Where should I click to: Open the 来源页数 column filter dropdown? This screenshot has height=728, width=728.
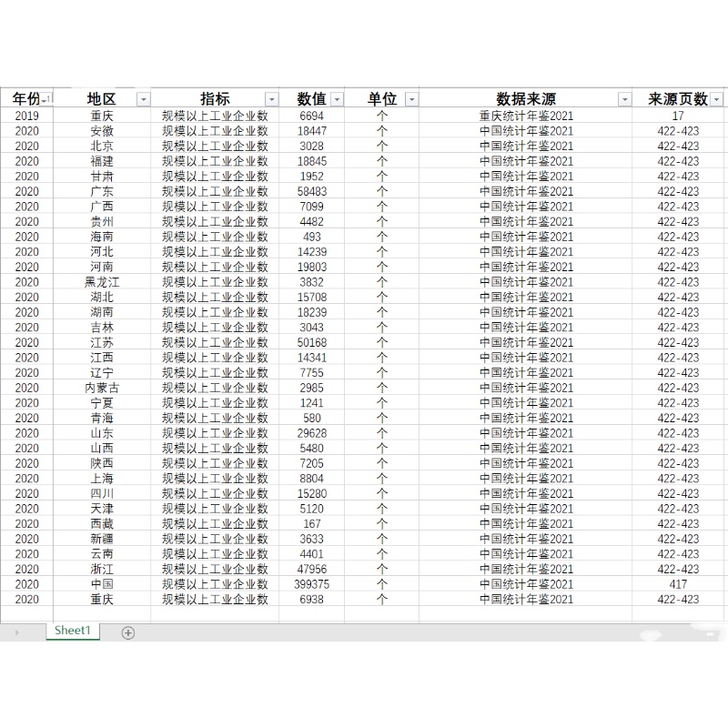(x=717, y=99)
